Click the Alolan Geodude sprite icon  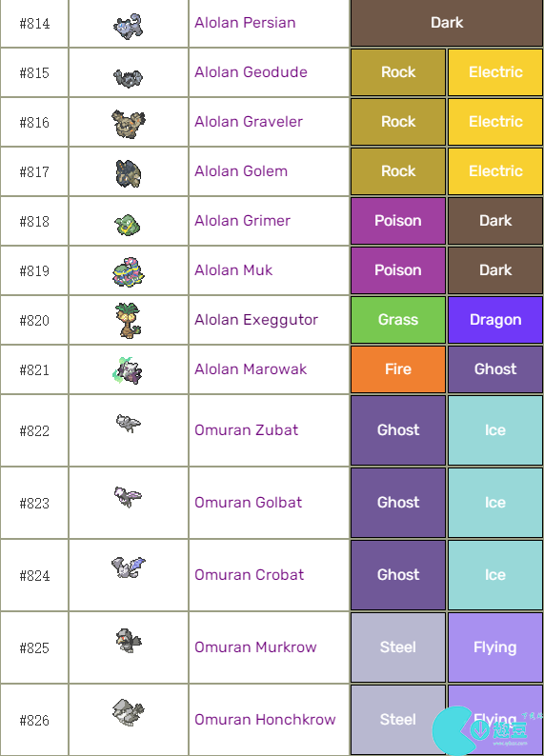pyautogui.click(x=128, y=77)
